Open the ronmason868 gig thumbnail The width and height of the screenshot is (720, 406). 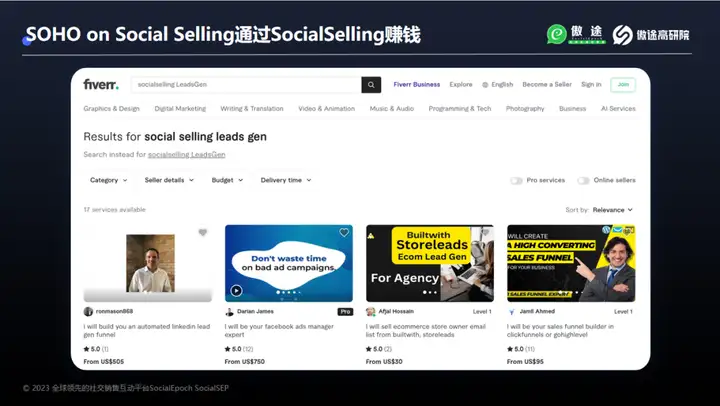pyautogui.click(x=148, y=263)
